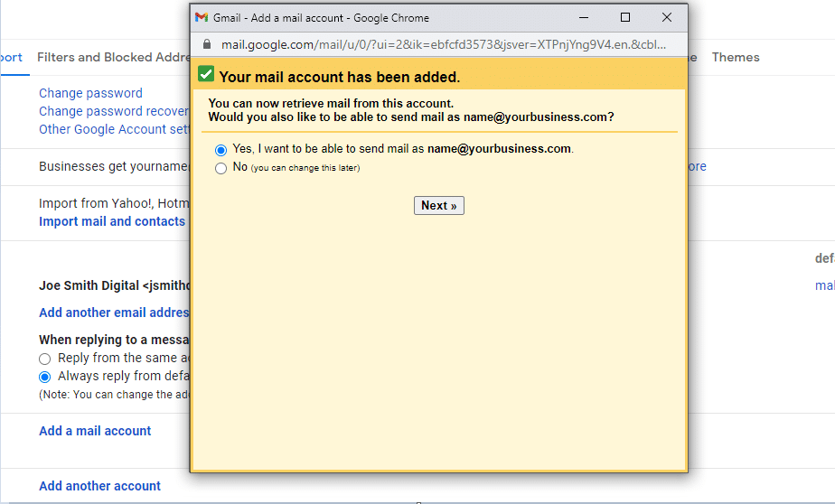835x504 pixels.
Task: Select Reply from the same address option
Action: coord(44,359)
